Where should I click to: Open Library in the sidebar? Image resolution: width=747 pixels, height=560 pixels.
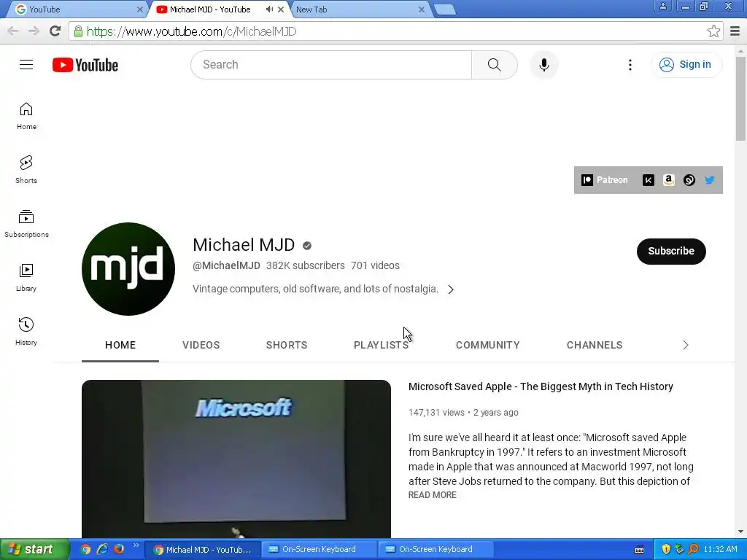[26, 278]
